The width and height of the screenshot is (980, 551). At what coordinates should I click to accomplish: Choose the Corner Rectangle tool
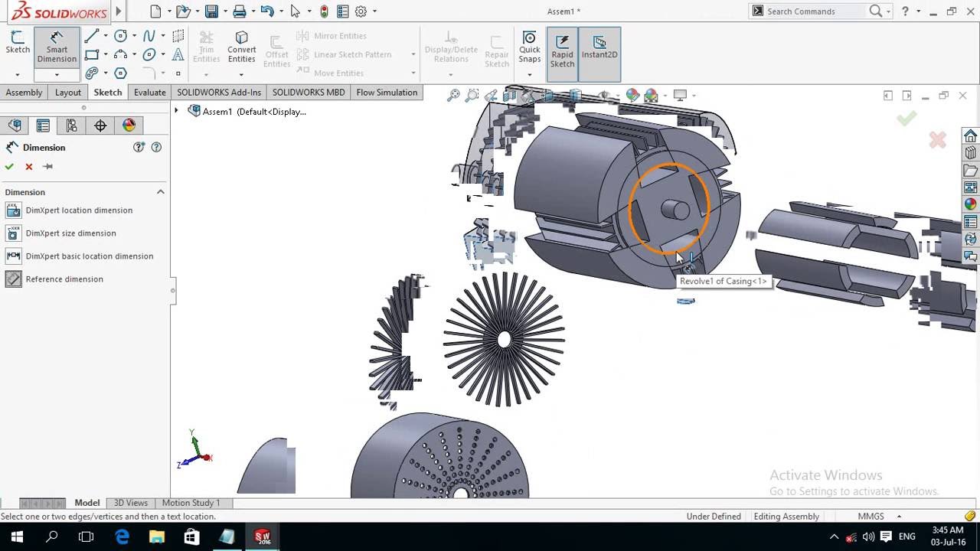(x=92, y=54)
